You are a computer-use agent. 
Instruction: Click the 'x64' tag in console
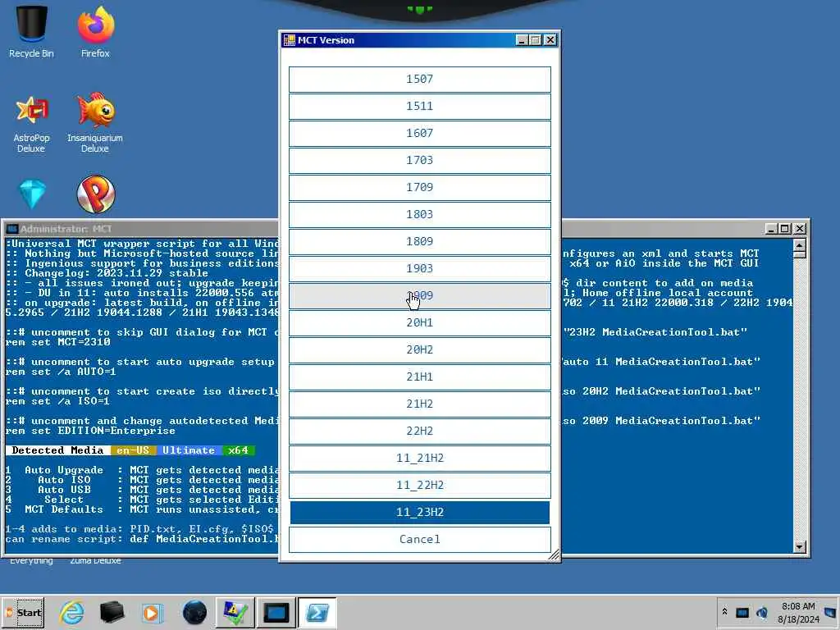click(x=239, y=450)
